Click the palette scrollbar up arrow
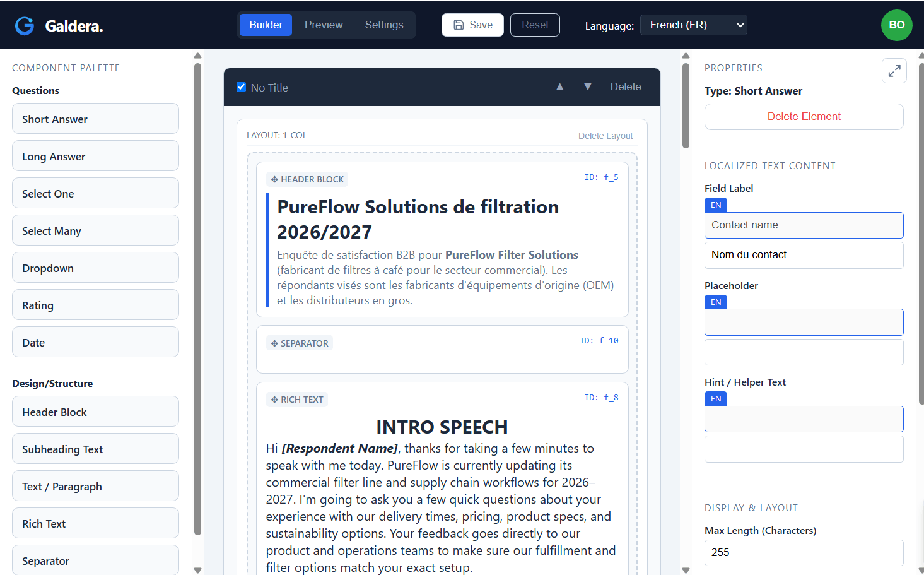This screenshot has height=575, width=924. pyautogui.click(x=197, y=56)
